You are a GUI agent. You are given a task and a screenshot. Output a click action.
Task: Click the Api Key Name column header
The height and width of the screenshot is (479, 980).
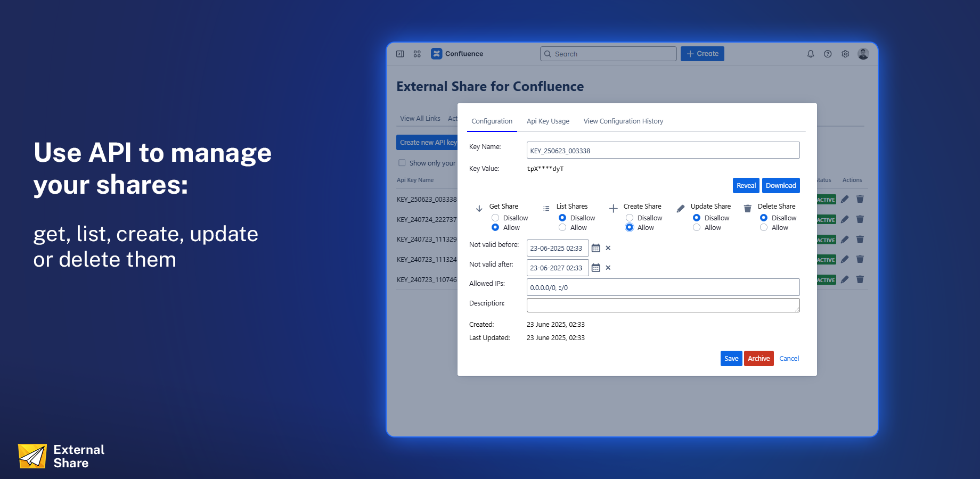(x=415, y=180)
